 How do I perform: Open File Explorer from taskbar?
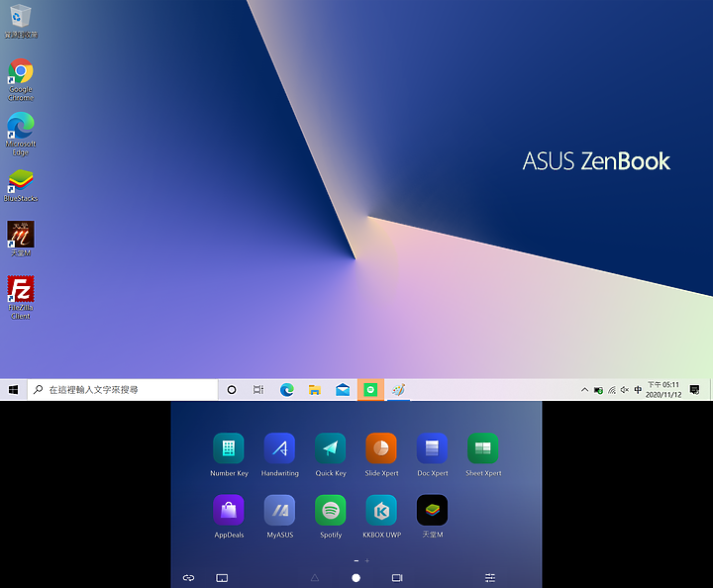coord(314,390)
